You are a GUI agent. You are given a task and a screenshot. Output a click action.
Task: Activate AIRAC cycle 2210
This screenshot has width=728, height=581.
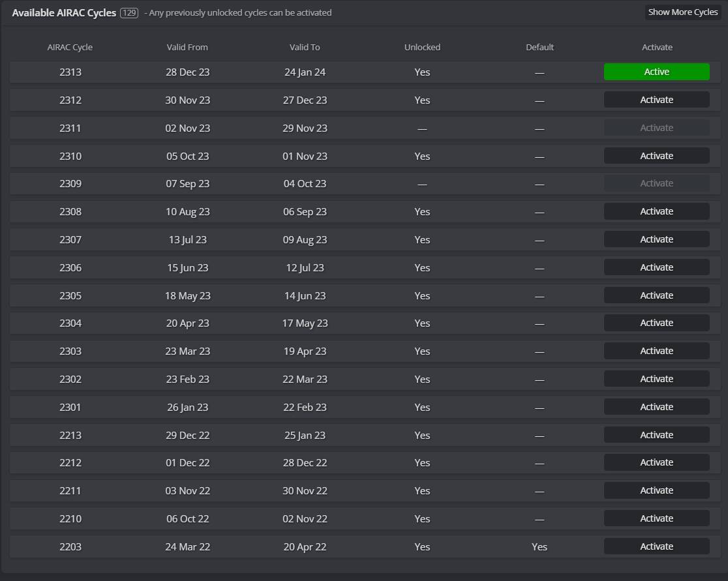[656, 518]
